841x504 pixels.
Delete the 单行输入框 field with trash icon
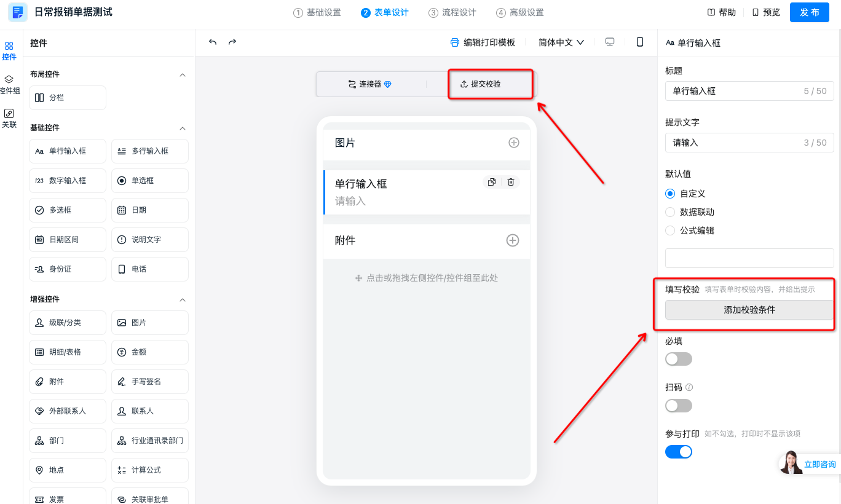(x=511, y=182)
